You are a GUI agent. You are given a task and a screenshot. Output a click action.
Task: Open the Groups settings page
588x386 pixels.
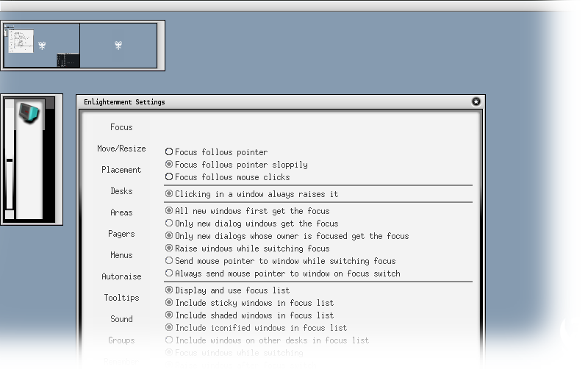(x=121, y=340)
